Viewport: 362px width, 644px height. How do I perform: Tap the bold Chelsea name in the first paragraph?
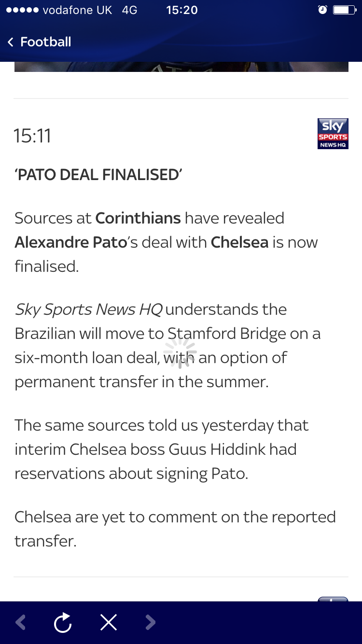click(x=239, y=242)
